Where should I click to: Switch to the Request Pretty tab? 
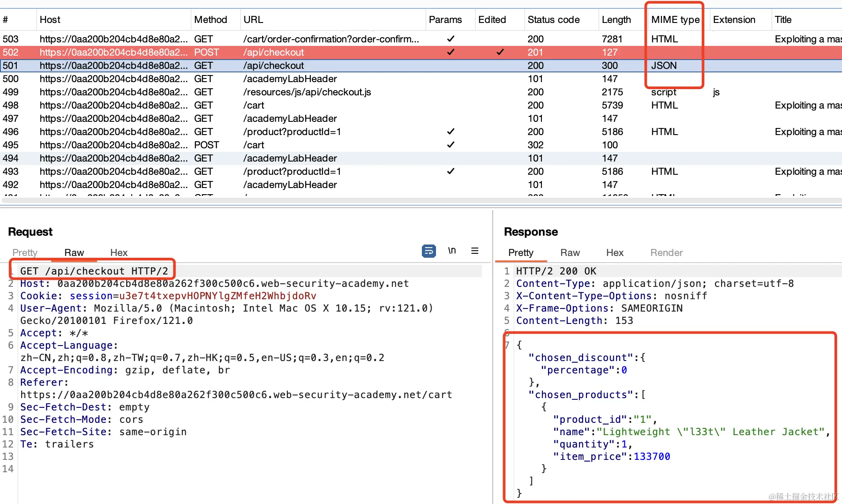click(x=25, y=252)
